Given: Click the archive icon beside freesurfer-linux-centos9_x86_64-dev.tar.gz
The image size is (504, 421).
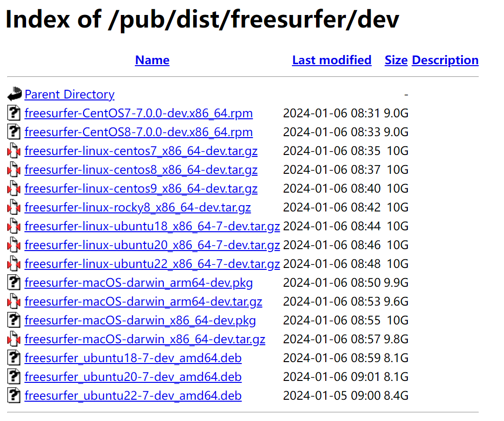Looking at the screenshot, I should [14, 188].
